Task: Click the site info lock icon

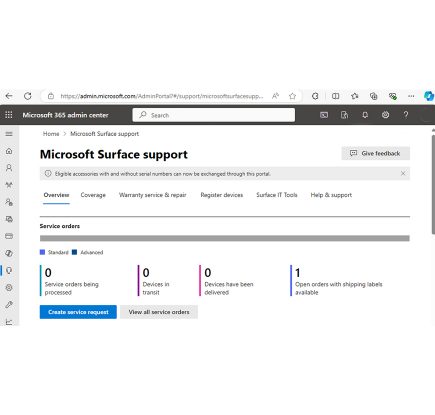Action: point(51,96)
